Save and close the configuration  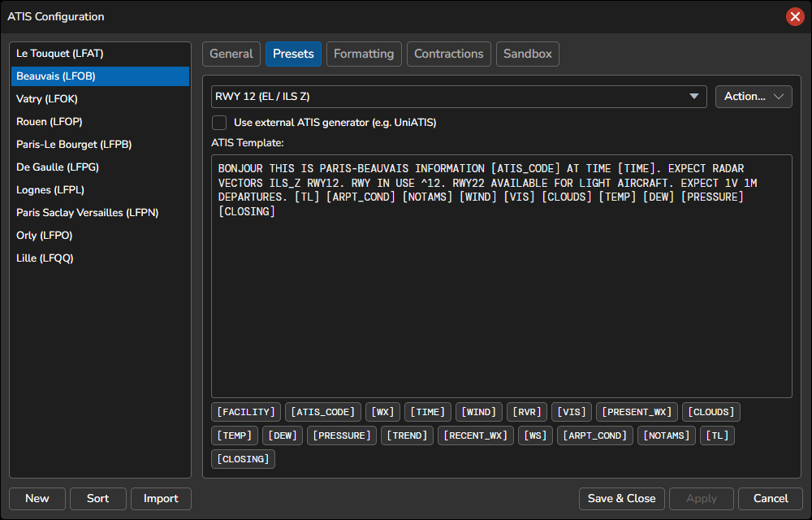coord(621,499)
